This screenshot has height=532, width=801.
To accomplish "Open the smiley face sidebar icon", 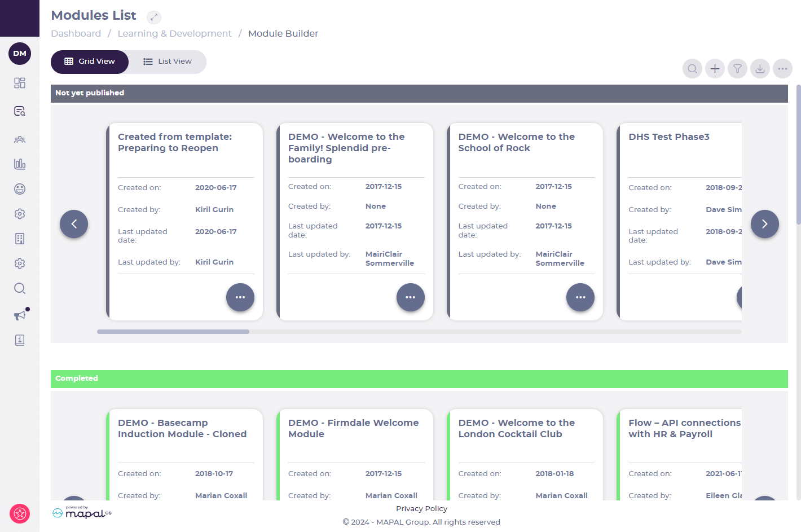I will (20, 189).
